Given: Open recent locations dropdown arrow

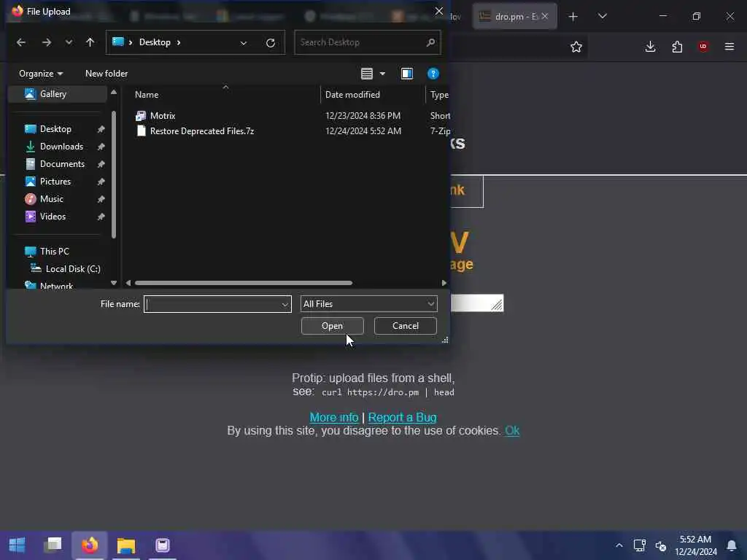Looking at the screenshot, I should pyautogui.click(x=69, y=42).
